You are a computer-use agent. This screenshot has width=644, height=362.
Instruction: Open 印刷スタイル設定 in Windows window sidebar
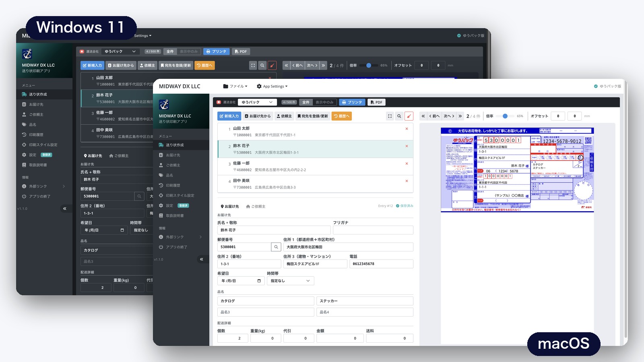pyautogui.click(x=44, y=144)
